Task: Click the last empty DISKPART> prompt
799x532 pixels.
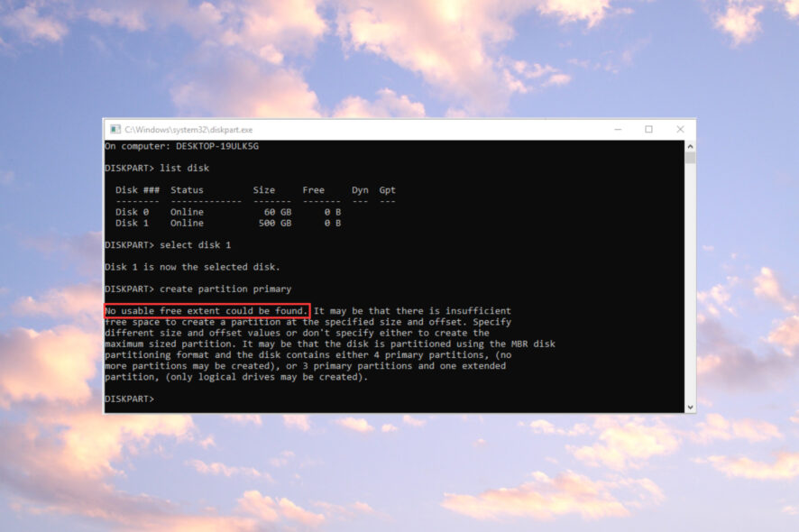Action: point(130,399)
